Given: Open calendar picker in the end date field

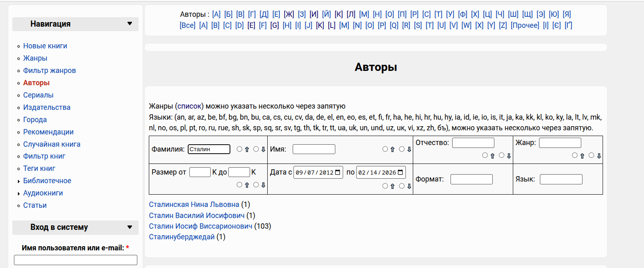Looking at the screenshot, I should (401, 173).
